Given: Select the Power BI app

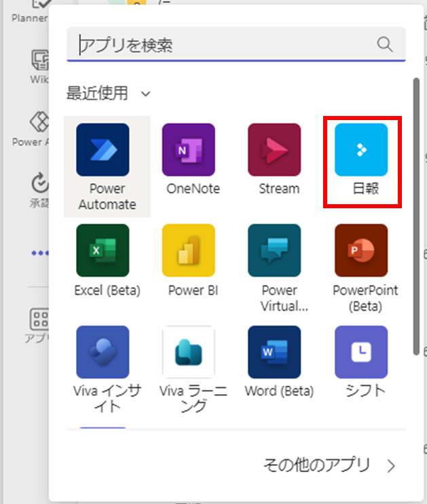Looking at the screenshot, I should pyautogui.click(x=188, y=251).
